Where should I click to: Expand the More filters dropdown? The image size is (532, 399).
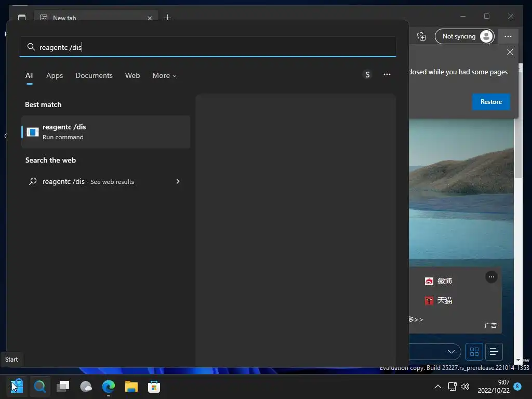[165, 75]
